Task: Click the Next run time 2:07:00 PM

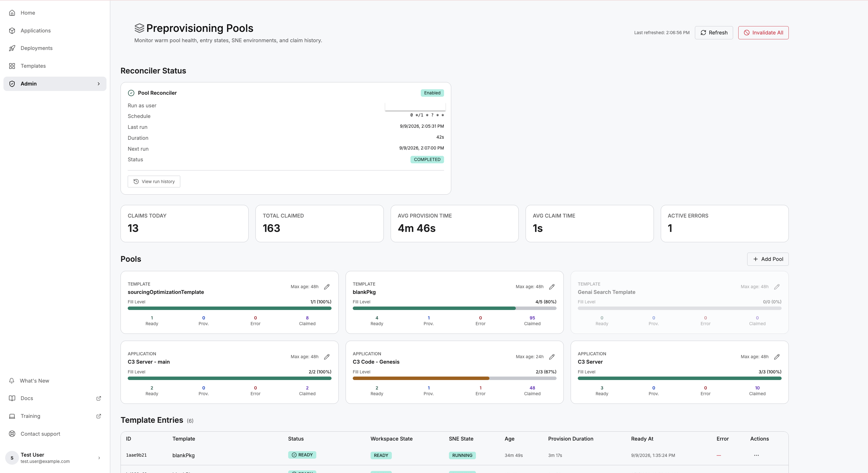Action: [421, 148]
